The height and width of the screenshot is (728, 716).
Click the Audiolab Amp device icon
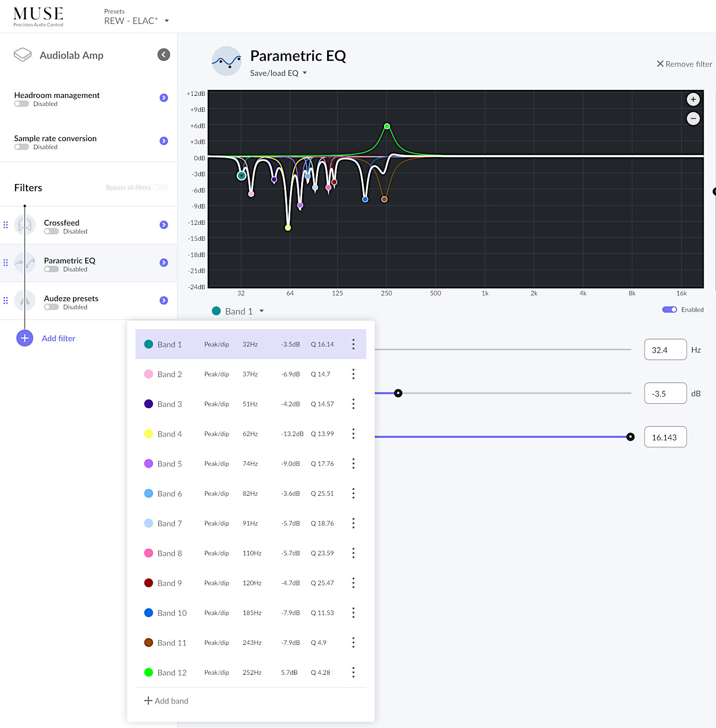[x=22, y=55]
